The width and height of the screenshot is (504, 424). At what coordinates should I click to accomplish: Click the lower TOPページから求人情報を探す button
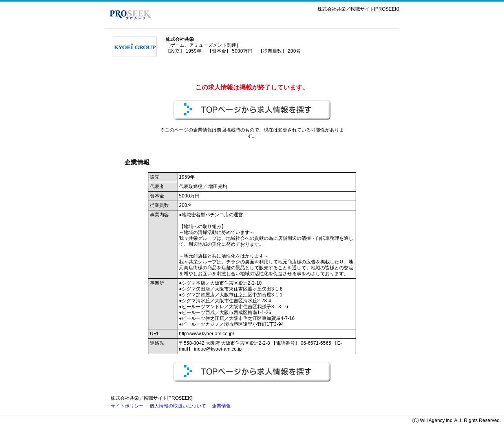[x=252, y=372]
